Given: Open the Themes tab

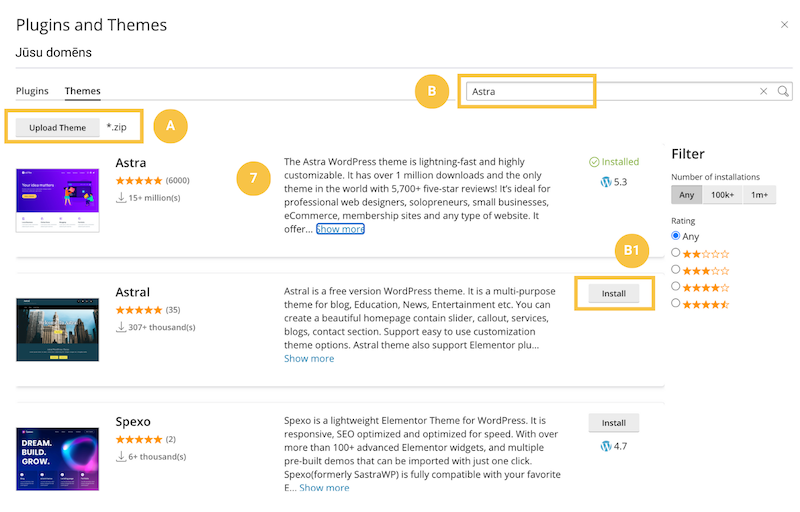Looking at the screenshot, I should 82,91.
